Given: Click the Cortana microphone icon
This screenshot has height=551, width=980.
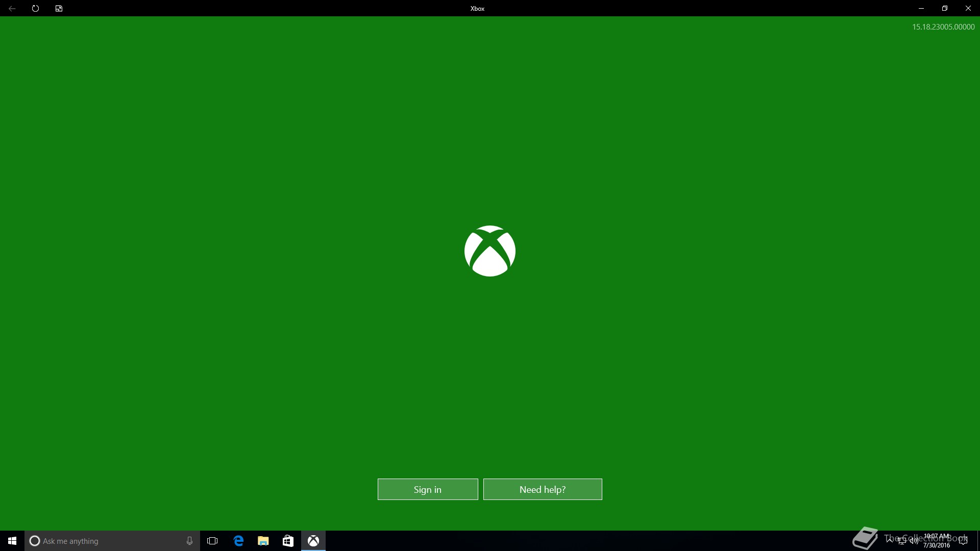Looking at the screenshot, I should (189, 541).
